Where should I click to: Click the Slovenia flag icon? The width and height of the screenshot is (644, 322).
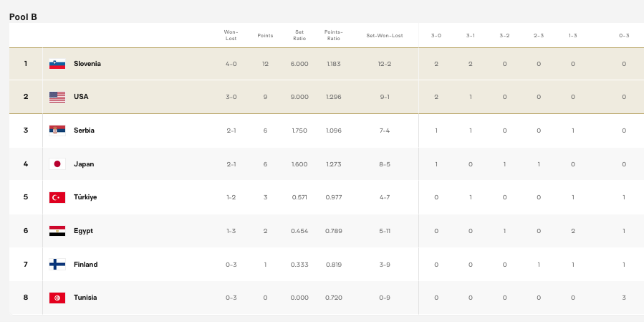(57, 64)
